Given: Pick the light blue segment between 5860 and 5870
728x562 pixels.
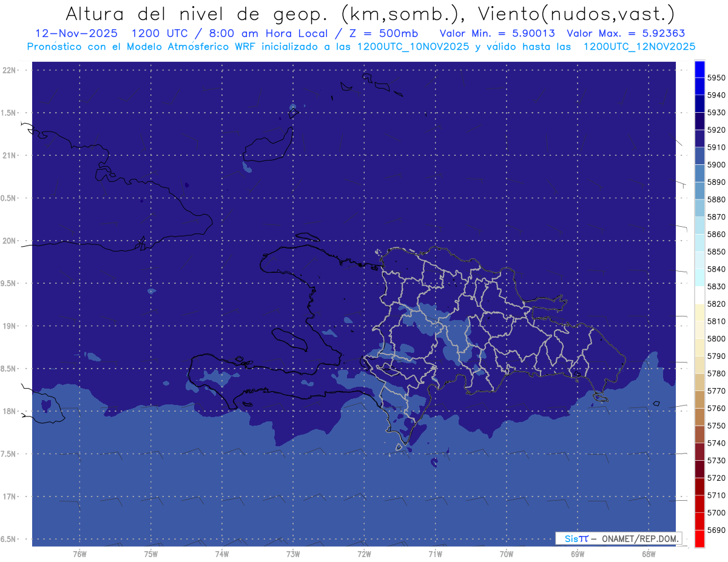Looking at the screenshot, I should (699, 226).
